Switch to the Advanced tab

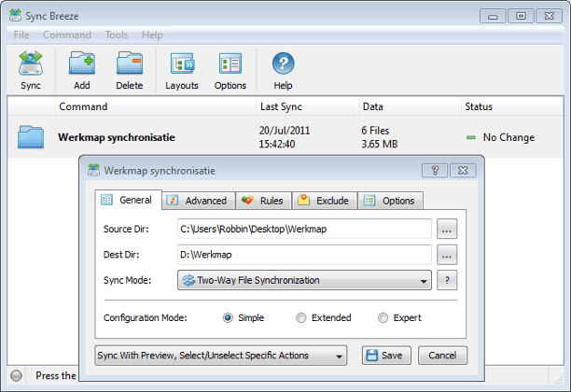pos(199,201)
